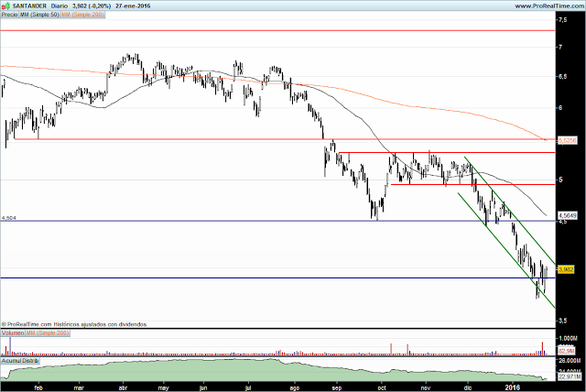This screenshot has width=586, height=392.
Task: Click the 7,5 price axis label
Action: click(x=562, y=20)
